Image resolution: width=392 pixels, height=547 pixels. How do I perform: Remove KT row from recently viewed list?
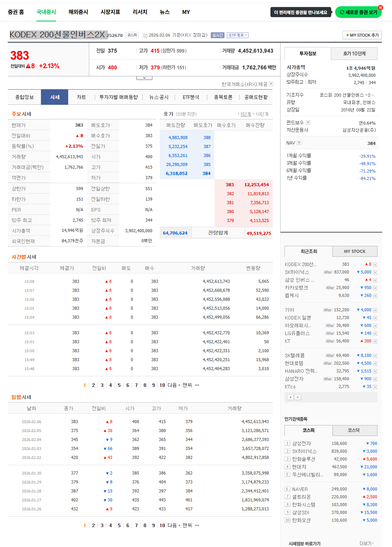(375, 341)
